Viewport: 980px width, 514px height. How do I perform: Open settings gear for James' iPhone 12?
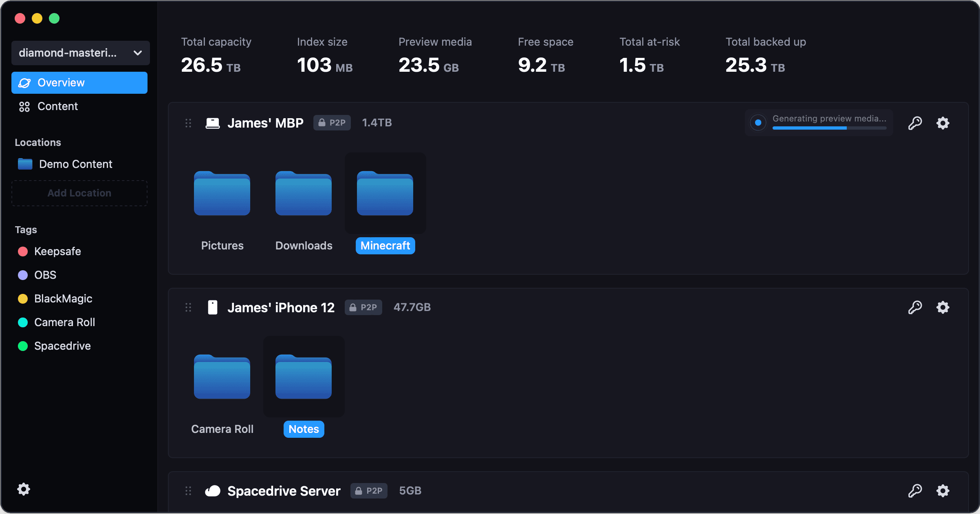click(x=943, y=307)
